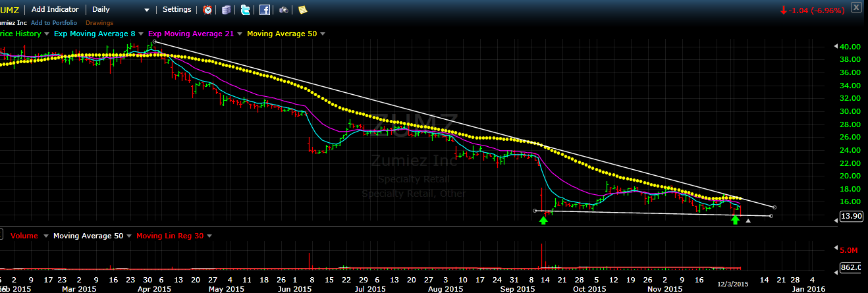The image size is (868, 293).
Task: Open the chart Settings
Action: [176, 9]
